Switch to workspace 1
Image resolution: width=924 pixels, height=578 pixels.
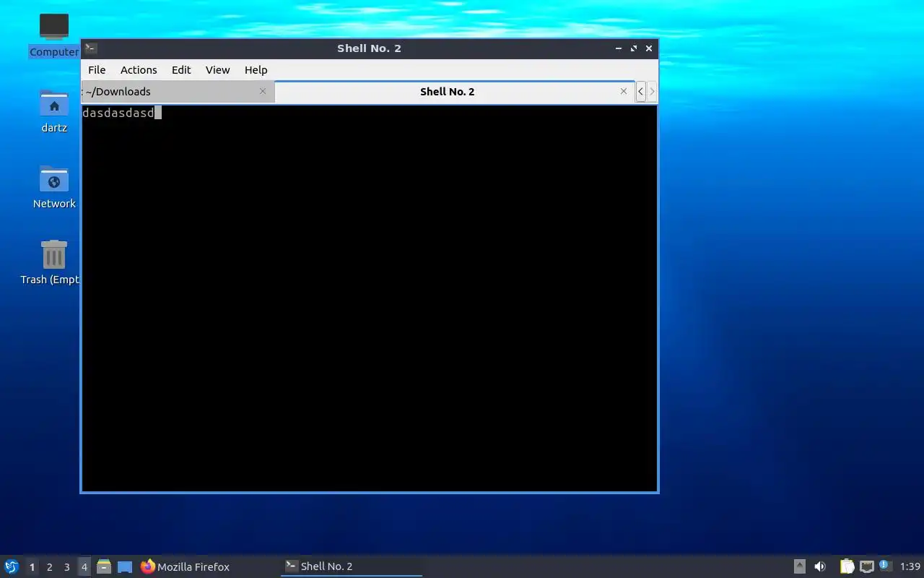(x=32, y=567)
